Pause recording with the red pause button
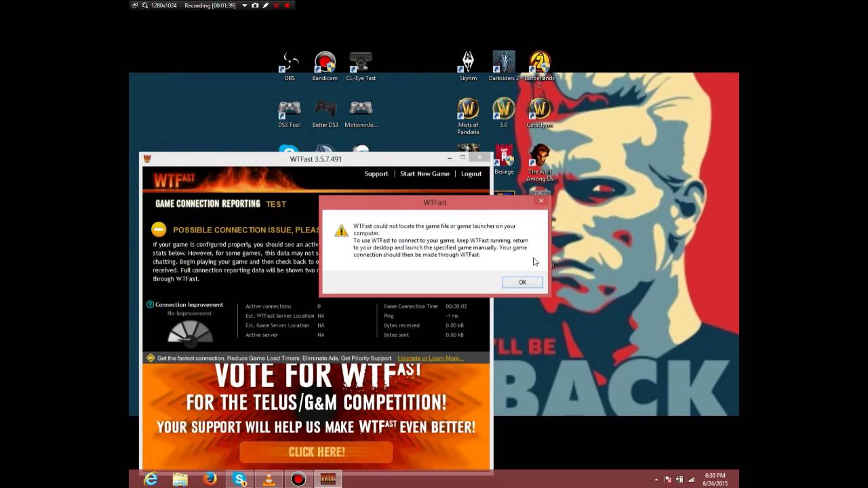Screen dimensions: 868x488 point(276,5)
